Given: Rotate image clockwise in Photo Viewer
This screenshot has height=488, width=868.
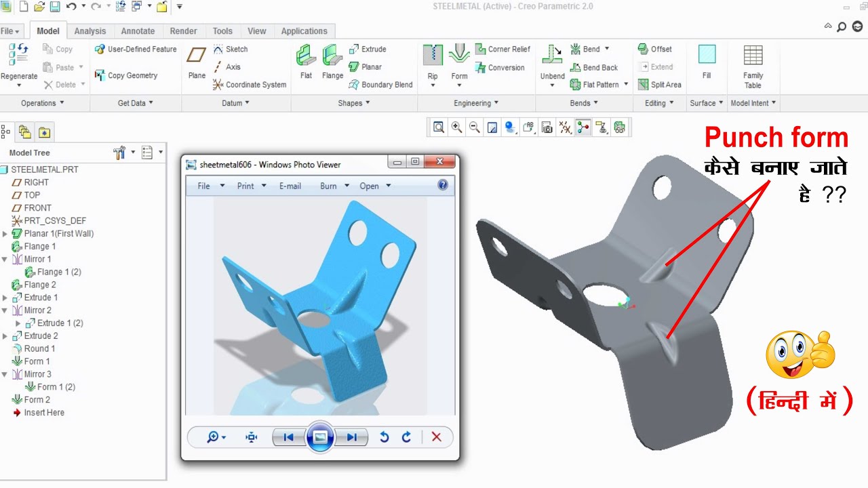Looking at the screenshot, I should click(x=406, y=437).
